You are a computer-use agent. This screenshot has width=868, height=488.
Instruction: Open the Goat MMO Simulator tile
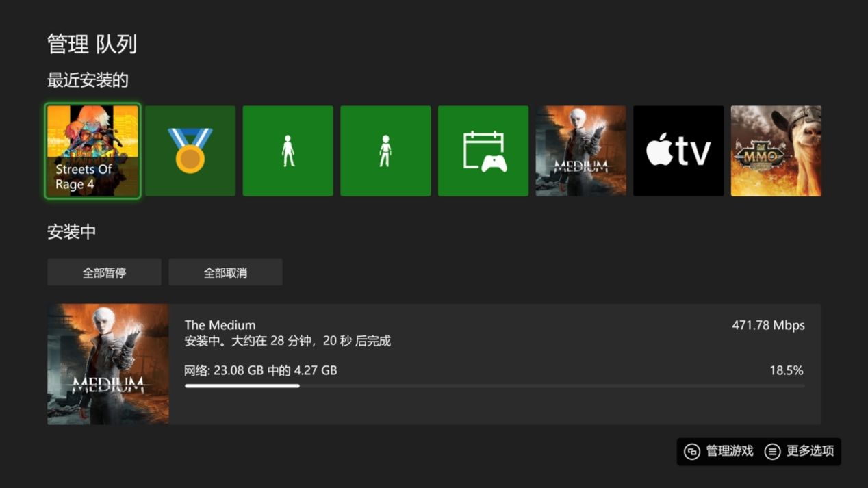click(776, 150)
